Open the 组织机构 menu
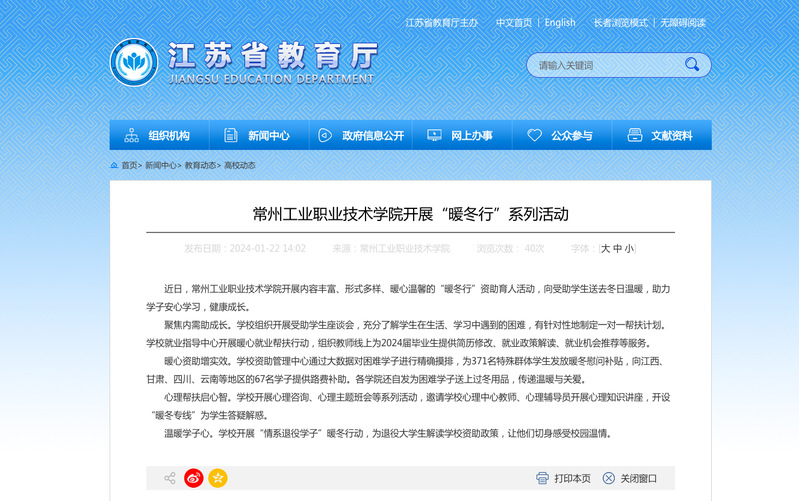 pos(158,135)
